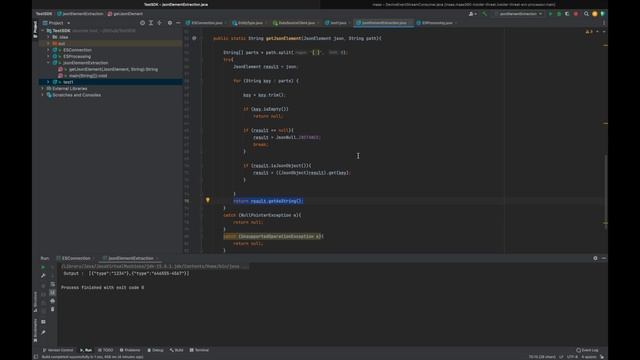
Task: Expand the out folder
Action: coord(48,43)
